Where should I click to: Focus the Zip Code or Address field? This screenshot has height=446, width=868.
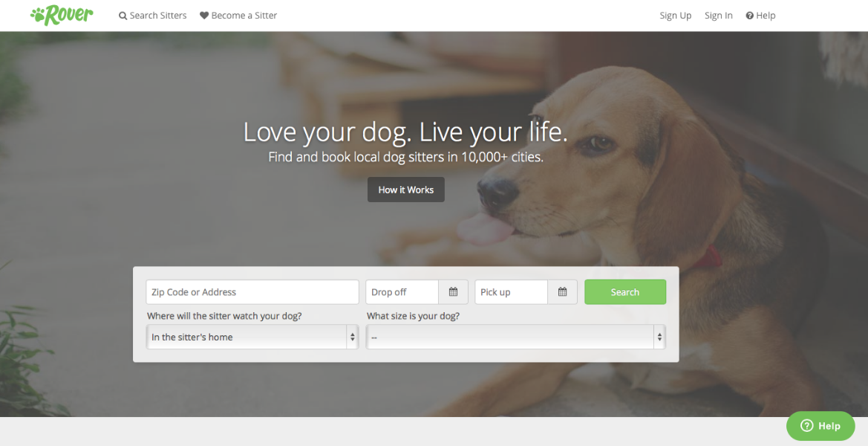252,292
